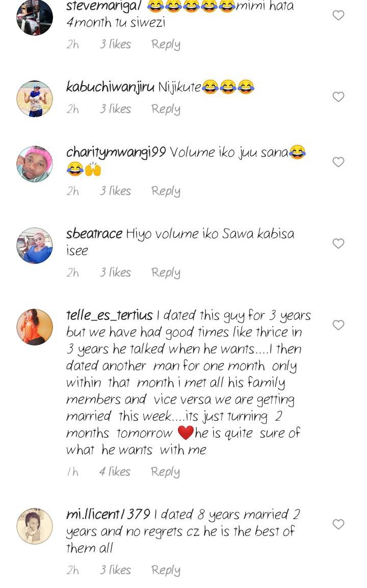
Task: Reply to stevemarigal's comment
Action: (x=166, y=44)
